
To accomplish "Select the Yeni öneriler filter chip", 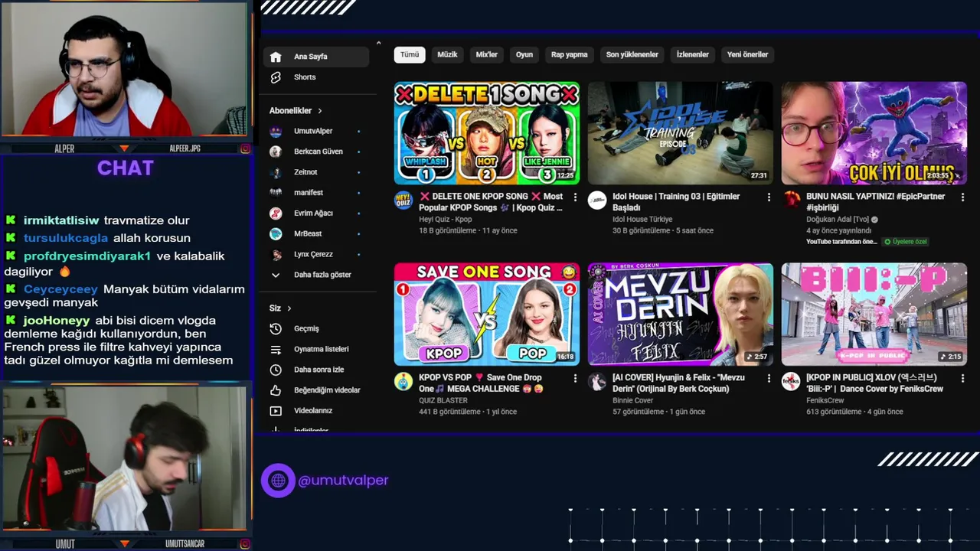I will pyautogui.click(x=747, y=54).
